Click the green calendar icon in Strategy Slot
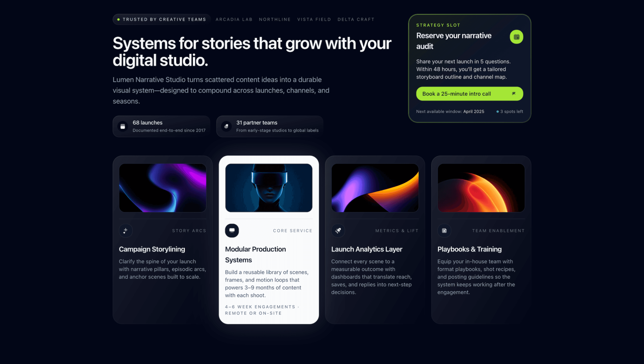This screenshot has height=364, width=644. [516, 37]
